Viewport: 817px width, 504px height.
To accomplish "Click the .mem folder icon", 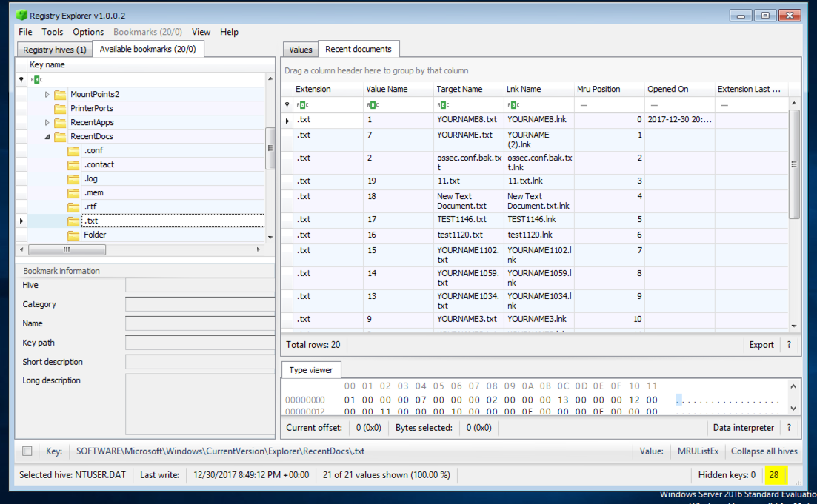I will click(73, 192).
